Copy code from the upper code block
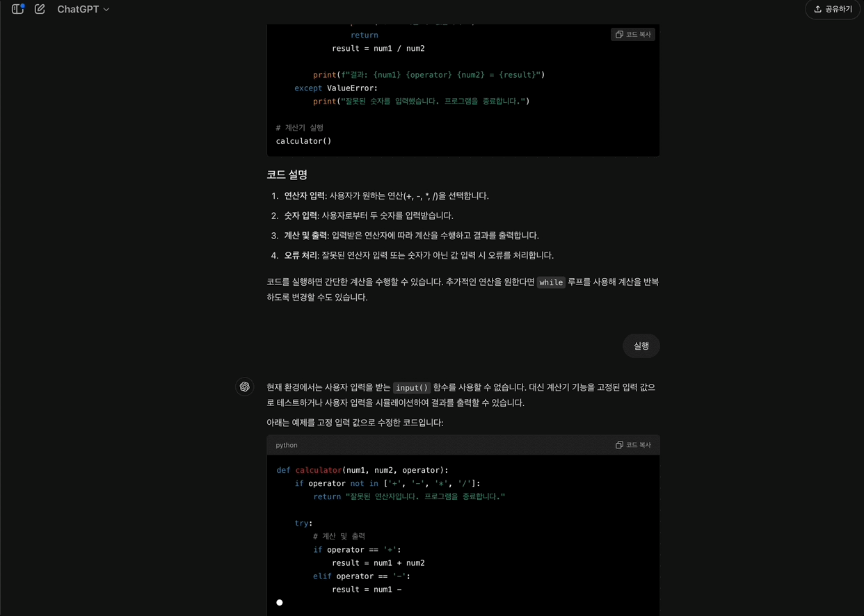The height and width of the screenshot is (616, 864). pyautogui.click(x=633, y=34)
